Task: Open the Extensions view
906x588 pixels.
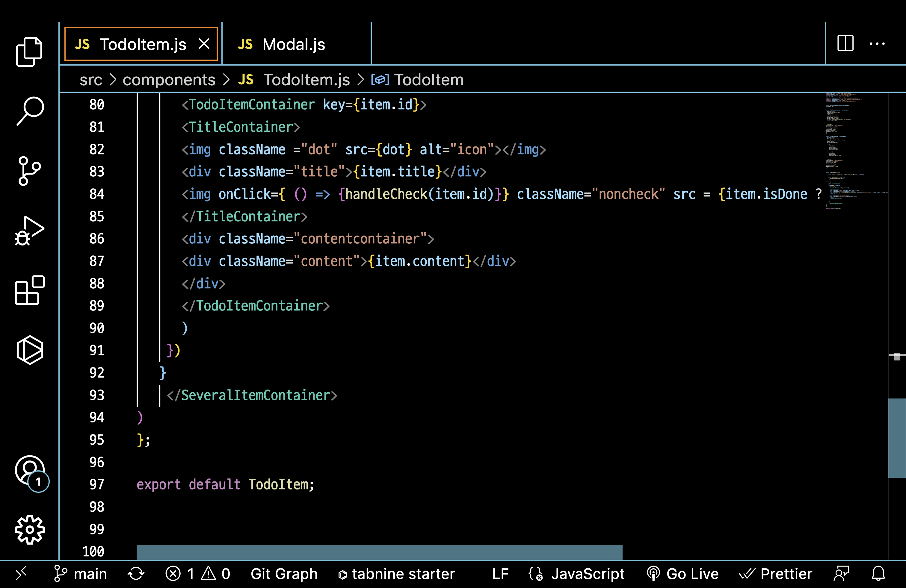Action: click(30, 290)
